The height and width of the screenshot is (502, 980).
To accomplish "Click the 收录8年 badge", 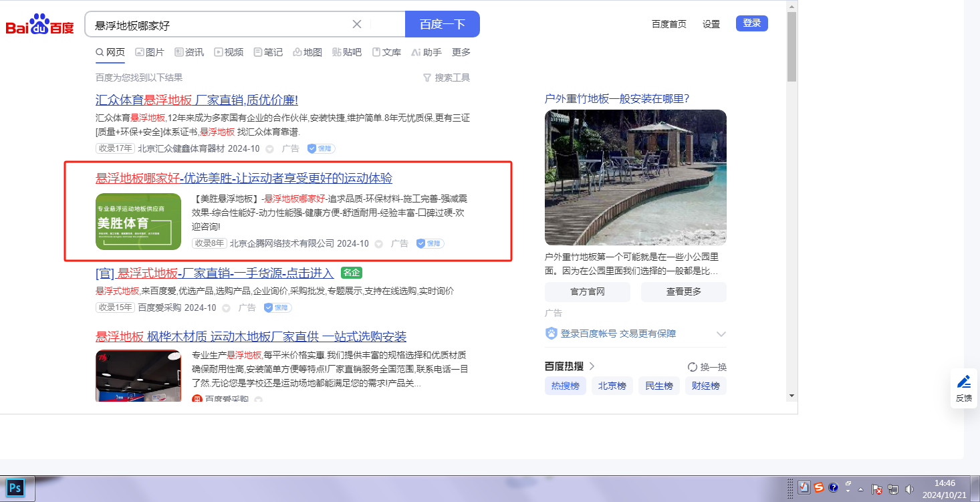I will point(209,243).
